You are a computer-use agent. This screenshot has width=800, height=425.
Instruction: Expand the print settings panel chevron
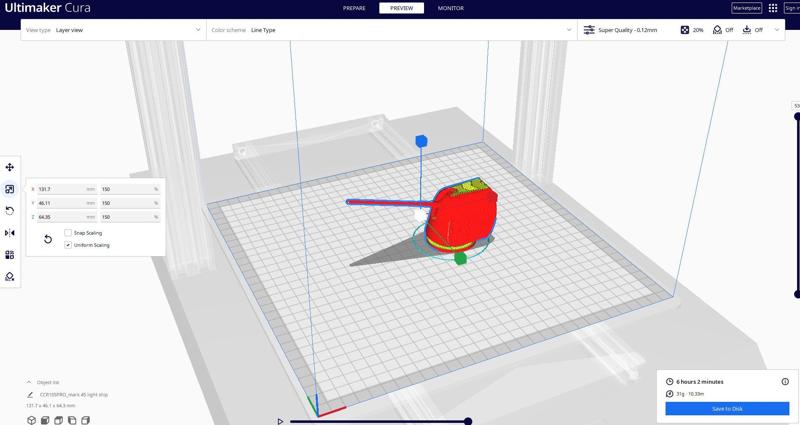pos(777,30)
